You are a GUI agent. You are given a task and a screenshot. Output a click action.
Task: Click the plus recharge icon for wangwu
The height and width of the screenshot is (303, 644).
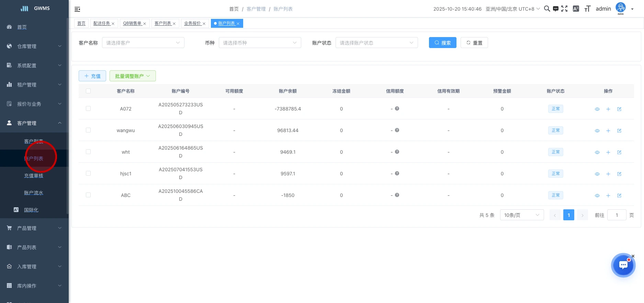(608, 131)
